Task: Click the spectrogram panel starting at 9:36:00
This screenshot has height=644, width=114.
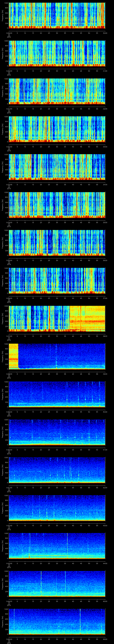Action: pos(57,280)
